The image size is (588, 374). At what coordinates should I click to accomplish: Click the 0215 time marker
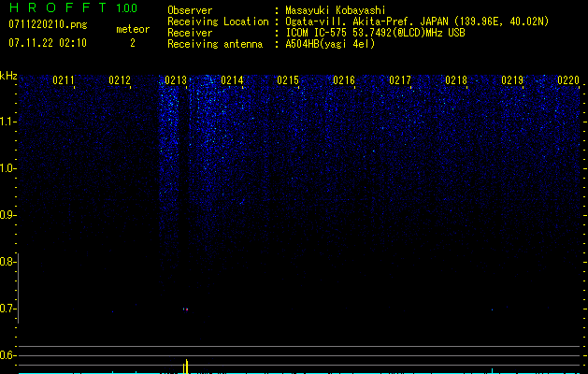[x=288, y=80]
